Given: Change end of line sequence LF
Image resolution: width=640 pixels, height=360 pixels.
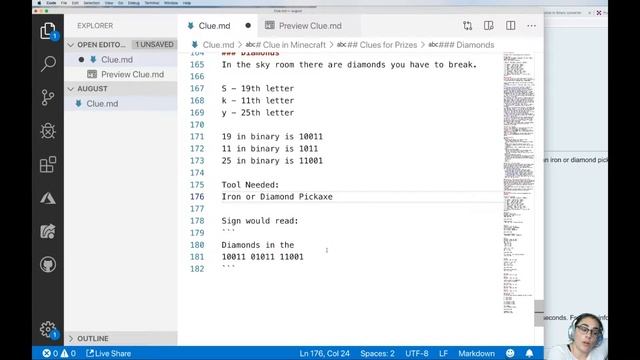Looking at the screenshot, I should point(443,353).
